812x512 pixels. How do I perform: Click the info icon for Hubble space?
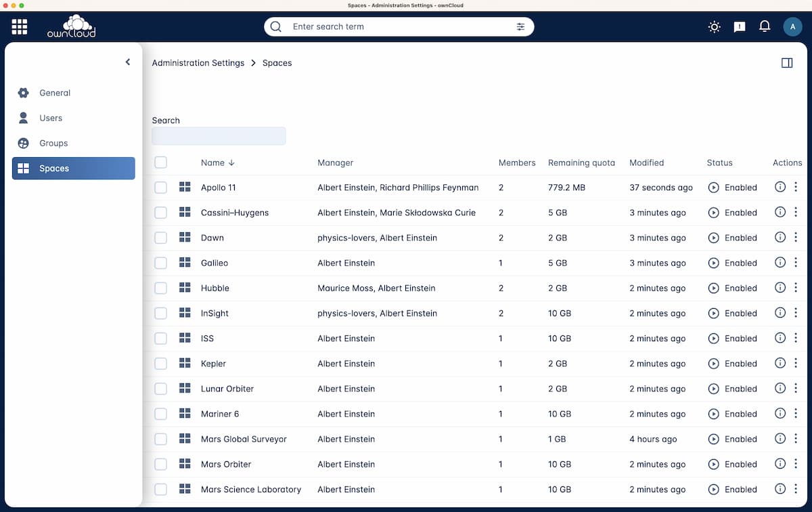tap(780, 288)
